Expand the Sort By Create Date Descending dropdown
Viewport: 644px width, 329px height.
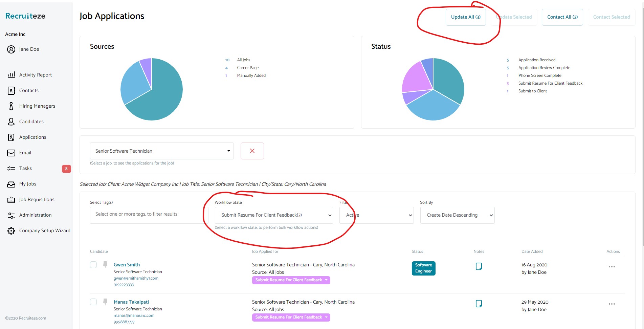[x=457, y=215]
